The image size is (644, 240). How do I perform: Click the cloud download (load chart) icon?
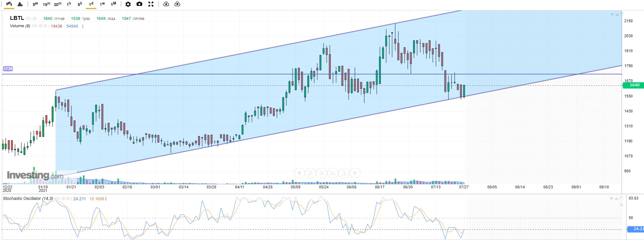(x=166, y=4)
